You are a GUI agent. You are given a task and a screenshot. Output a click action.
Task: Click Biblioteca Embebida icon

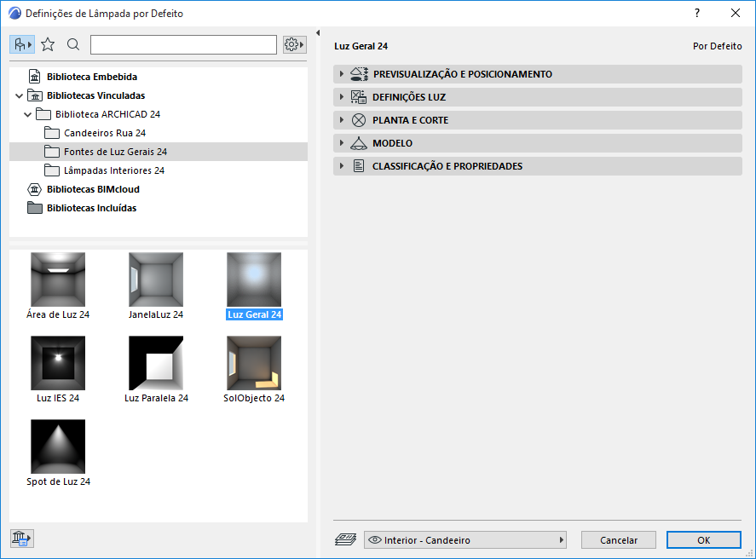(35, 77)
